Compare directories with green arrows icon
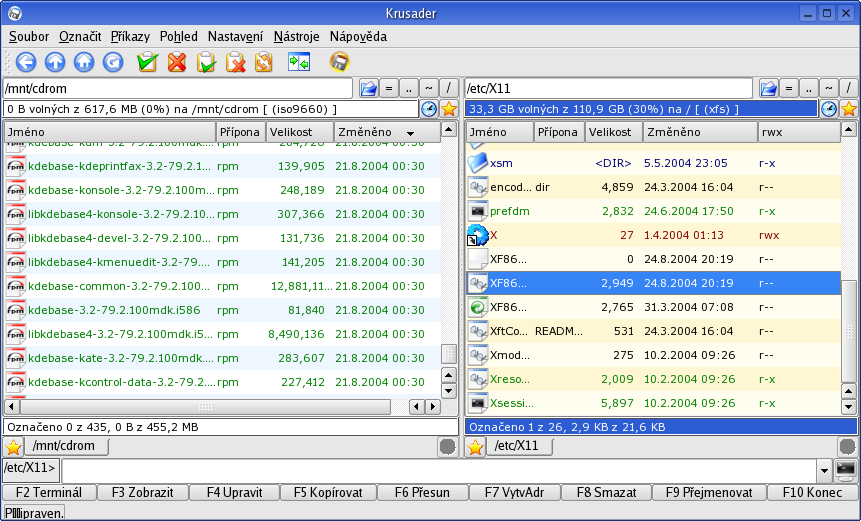The width and height of the screenshot is (861, 521). point(299,62)
